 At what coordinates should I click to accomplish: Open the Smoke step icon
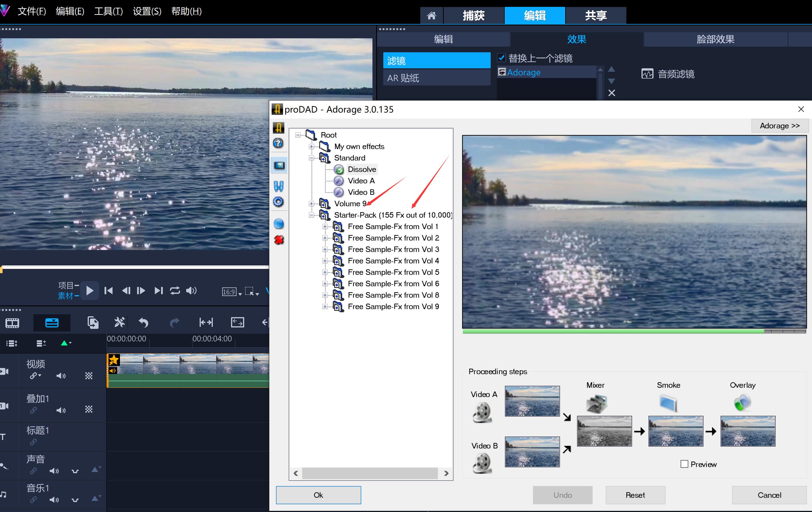pos(668,403)
